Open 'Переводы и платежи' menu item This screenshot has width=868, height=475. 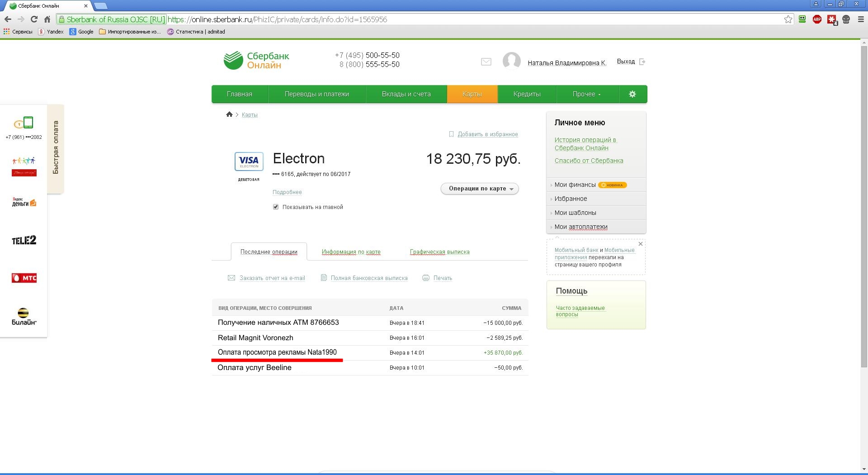(316, 94)
